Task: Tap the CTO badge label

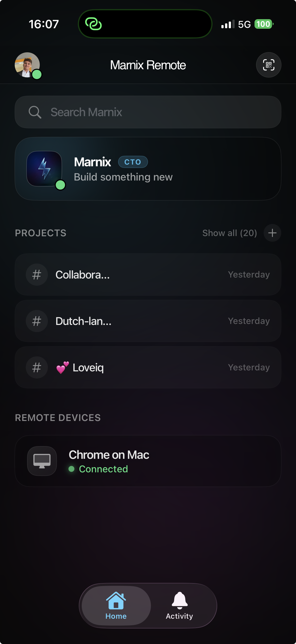Action: tap(133, 162)
